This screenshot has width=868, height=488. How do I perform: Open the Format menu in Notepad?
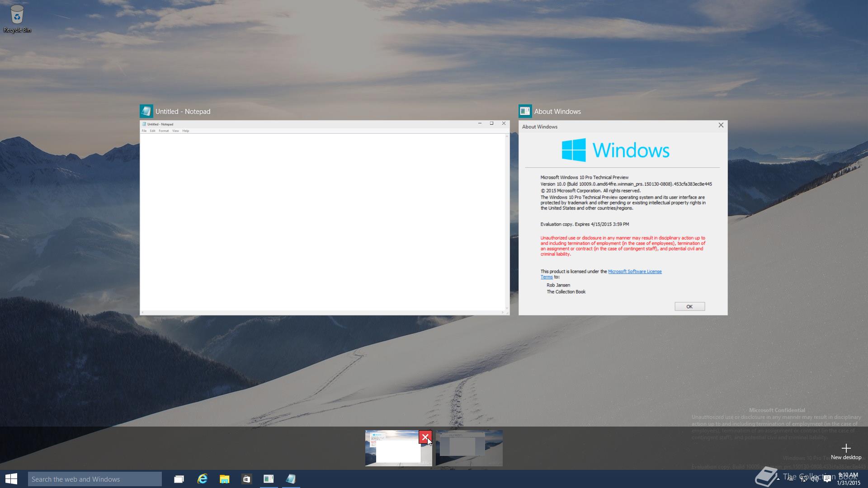164,131
